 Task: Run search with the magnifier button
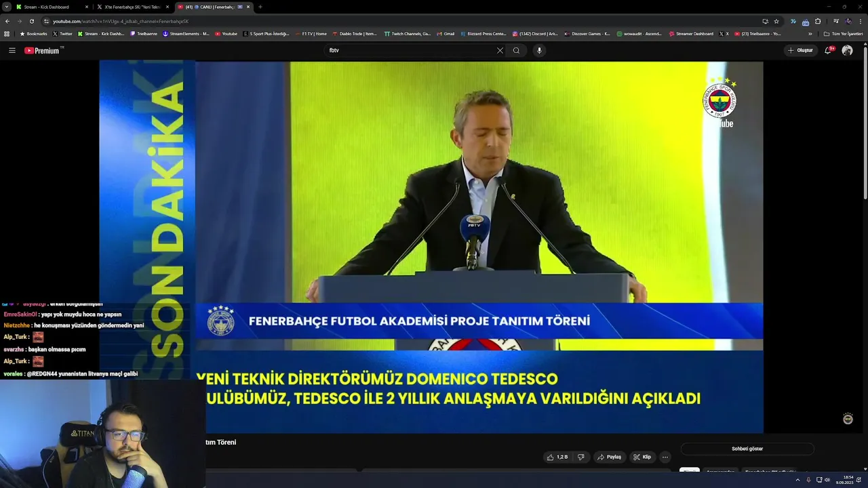pyautogui.click(x=516, y=50)
